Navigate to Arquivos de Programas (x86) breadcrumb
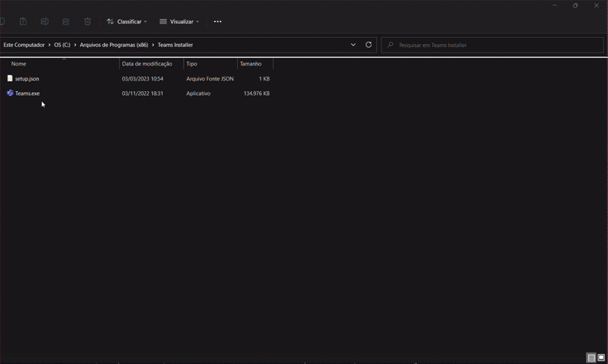Image resolution: width=608 pixels, height=364 pixels. coord(114,45)
